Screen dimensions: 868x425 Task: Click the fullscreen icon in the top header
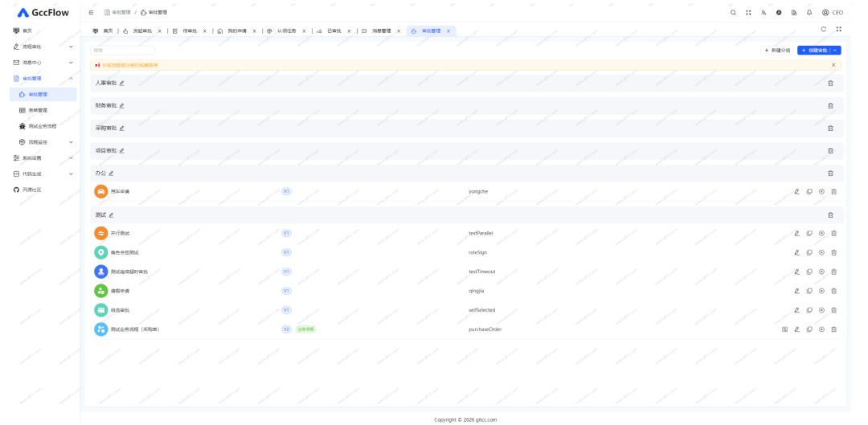point(748,12)
